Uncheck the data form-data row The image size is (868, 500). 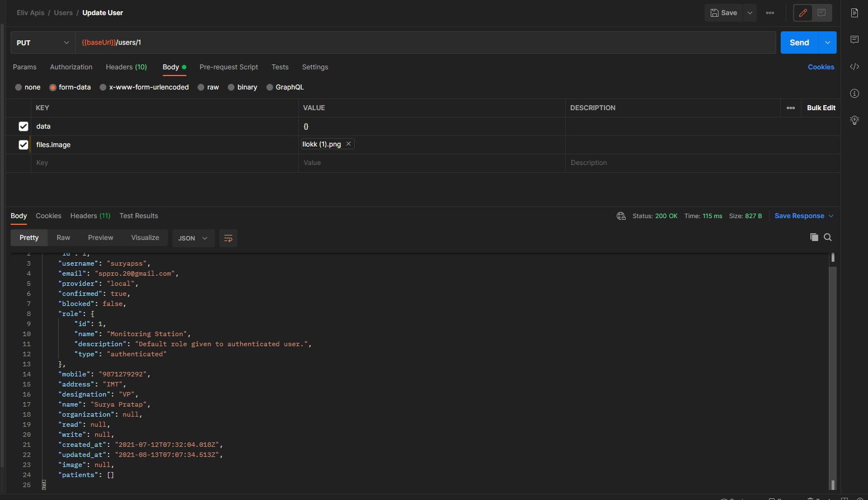click(24, 126)
